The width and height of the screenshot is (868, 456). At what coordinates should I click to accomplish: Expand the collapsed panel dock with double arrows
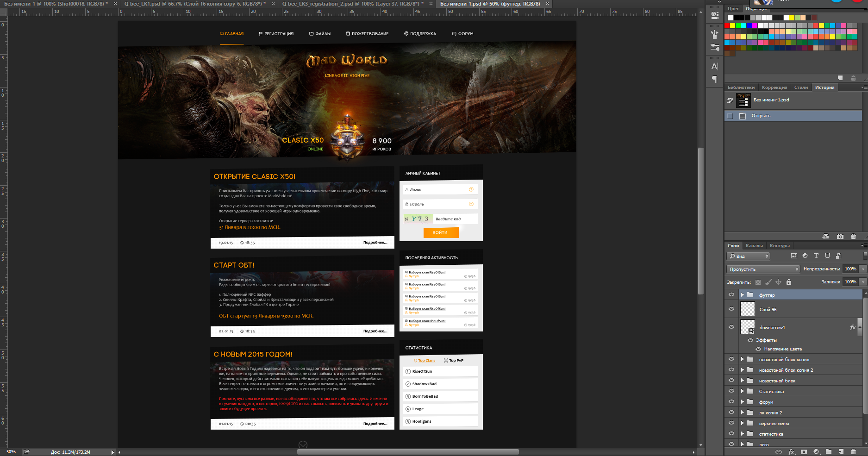pyautogui.click(x=719, y=2)
